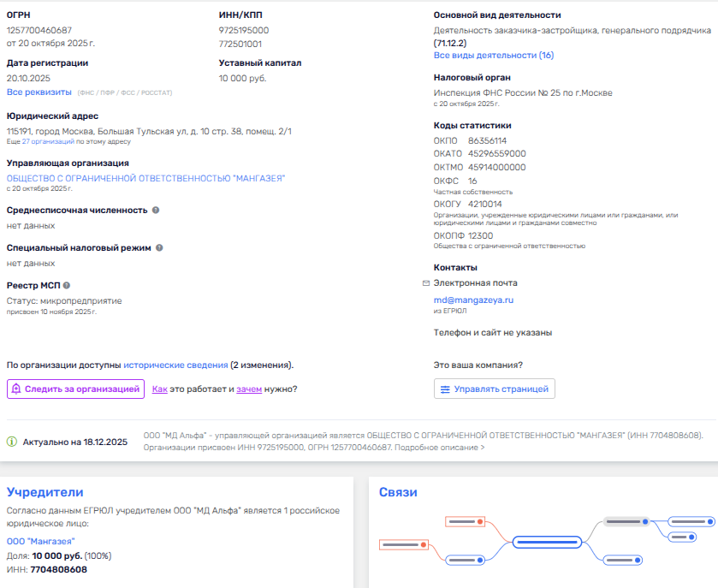The height and width of the screenshot is (588, 718).
Task: Click the email md@mangazeya.ru
Action: click(x=473, y=300)
